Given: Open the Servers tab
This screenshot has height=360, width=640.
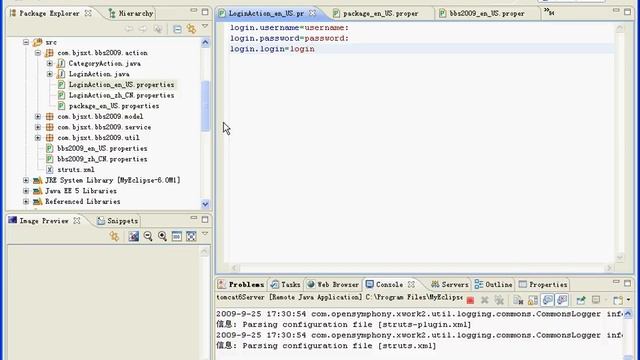Looking at the screenshot, I should point(449,284).
